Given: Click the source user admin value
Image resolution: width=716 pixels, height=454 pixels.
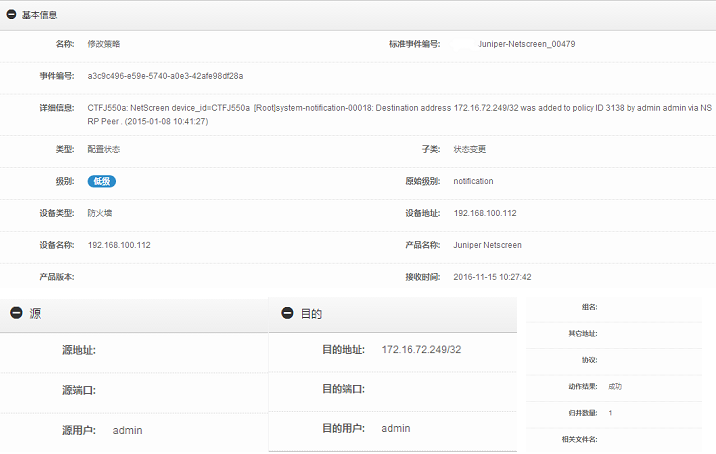Looking at the screenshot, I should click(x=127, y=430).
